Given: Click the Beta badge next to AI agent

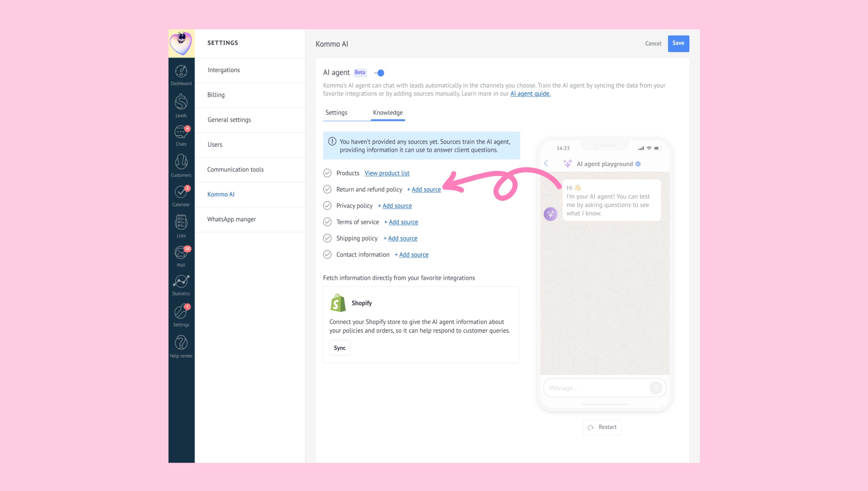Looking at the screenshot, I should click(x=360, y=72).
